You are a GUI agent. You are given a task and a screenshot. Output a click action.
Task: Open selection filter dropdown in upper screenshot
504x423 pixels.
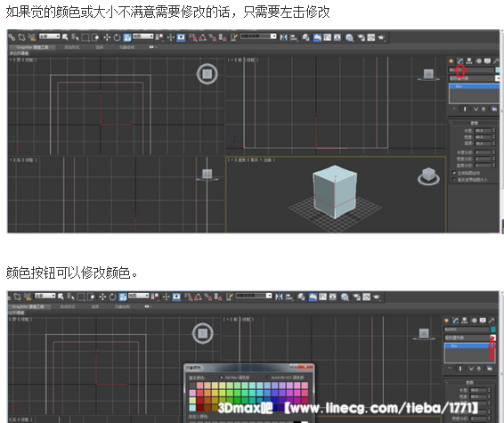[49, 37]
